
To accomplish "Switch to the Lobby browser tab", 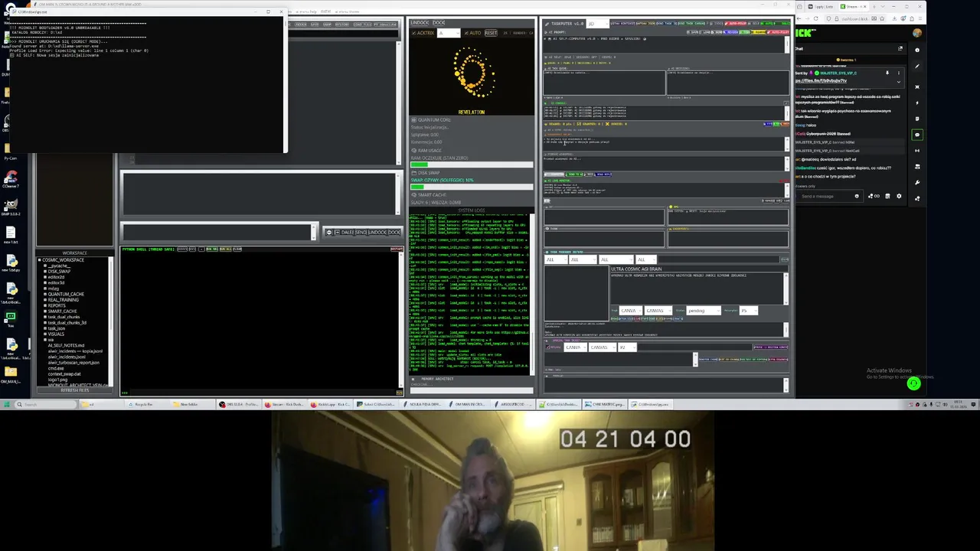I will pyautogui.click(x=822, y=6).
